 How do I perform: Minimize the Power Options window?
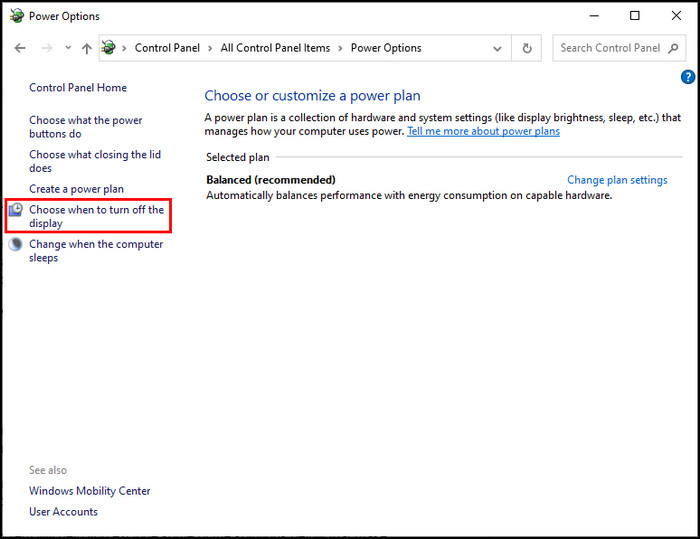(594, 16)
